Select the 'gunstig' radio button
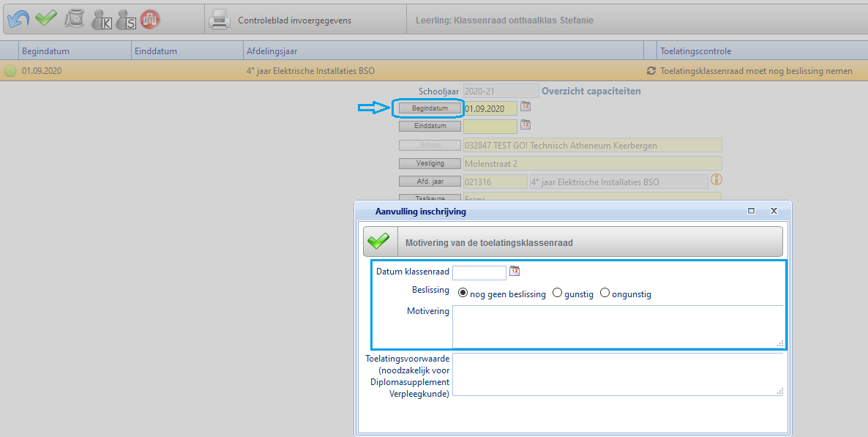The image size is (868, 437). 557,293
